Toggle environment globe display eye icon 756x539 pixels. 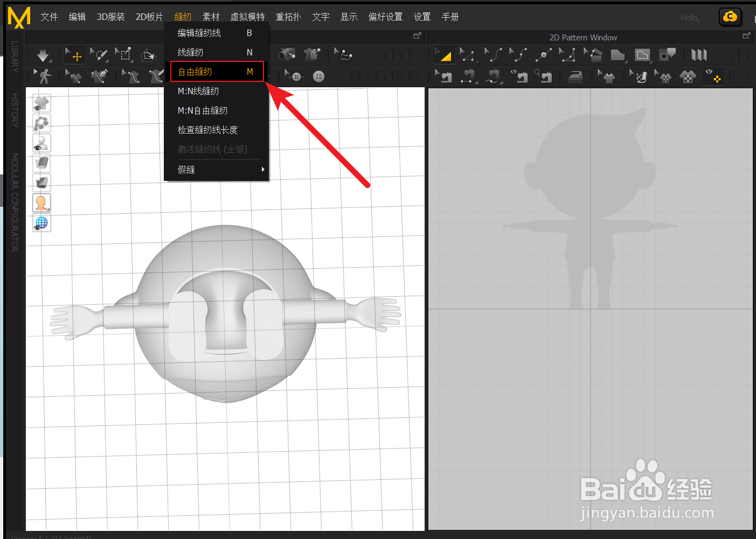(x=41, y=223)
